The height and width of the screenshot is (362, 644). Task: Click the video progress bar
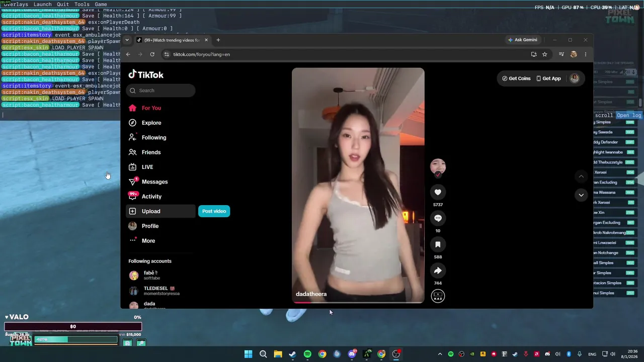click(358, 302)
